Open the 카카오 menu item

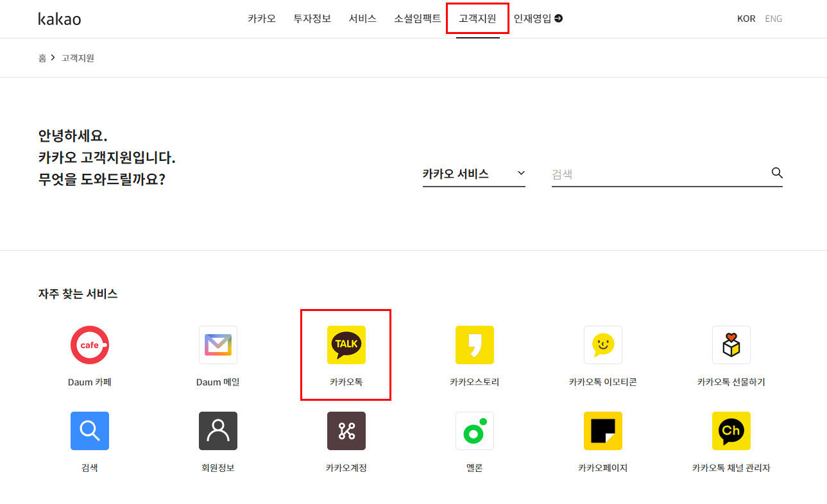[x=262, y=19]
